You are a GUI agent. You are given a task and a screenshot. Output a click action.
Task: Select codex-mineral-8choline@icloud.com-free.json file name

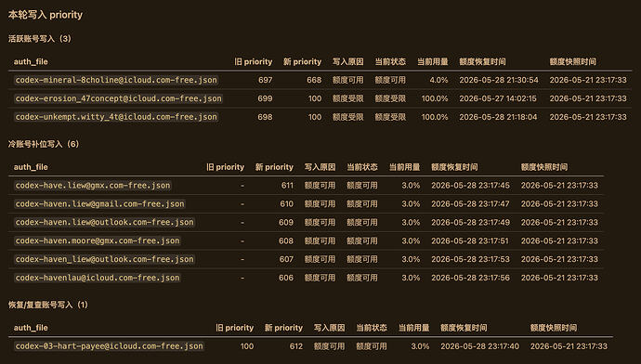(116, 80)
